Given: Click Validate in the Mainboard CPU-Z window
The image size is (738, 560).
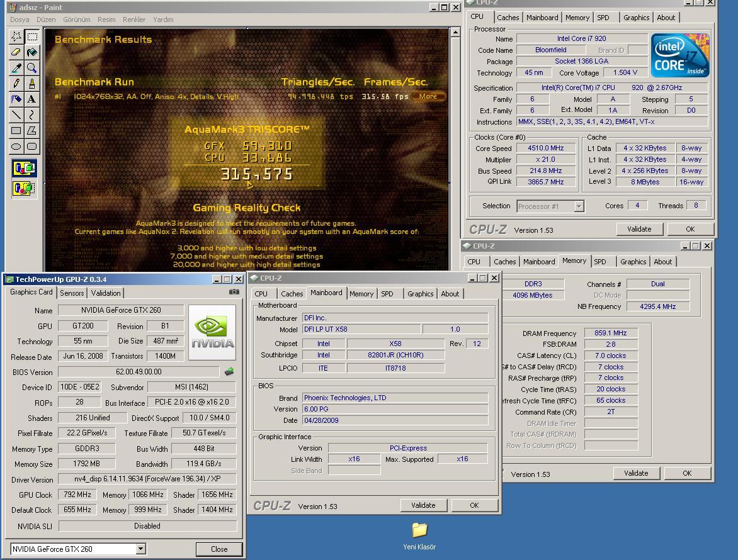Looking at the screenshot, I should 423,505.
